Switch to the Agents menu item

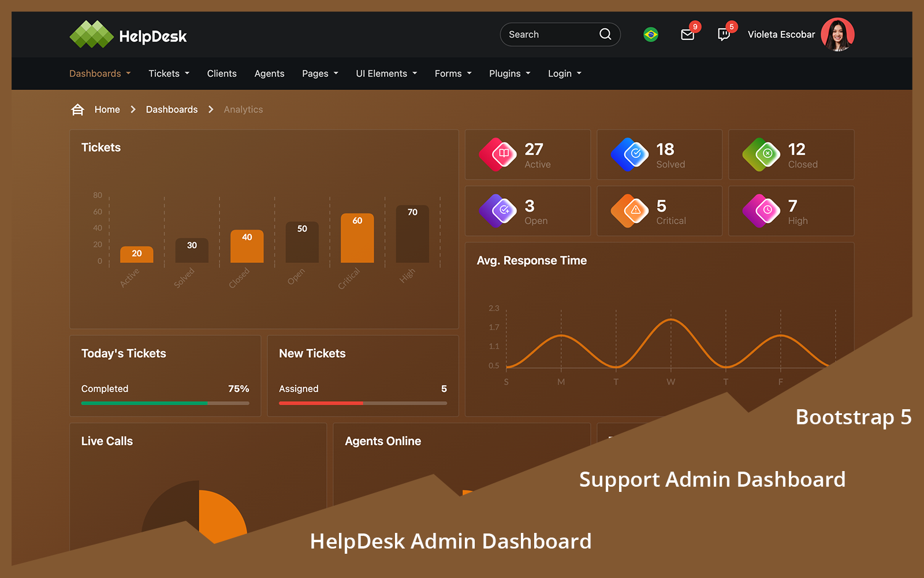[269, 73]
